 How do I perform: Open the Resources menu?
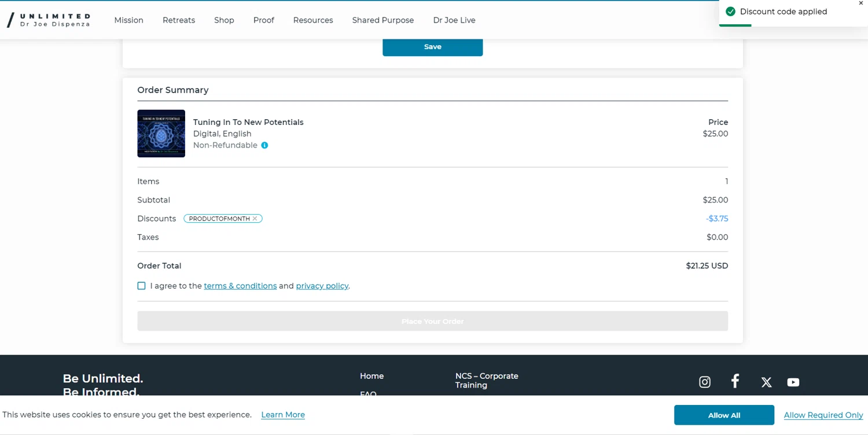tap(313, 20)
